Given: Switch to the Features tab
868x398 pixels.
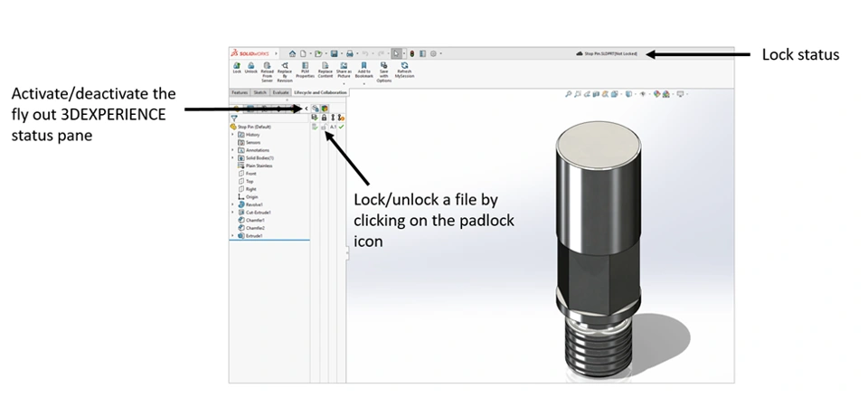Looking at the screenshot, I should [x=240, y=92].
